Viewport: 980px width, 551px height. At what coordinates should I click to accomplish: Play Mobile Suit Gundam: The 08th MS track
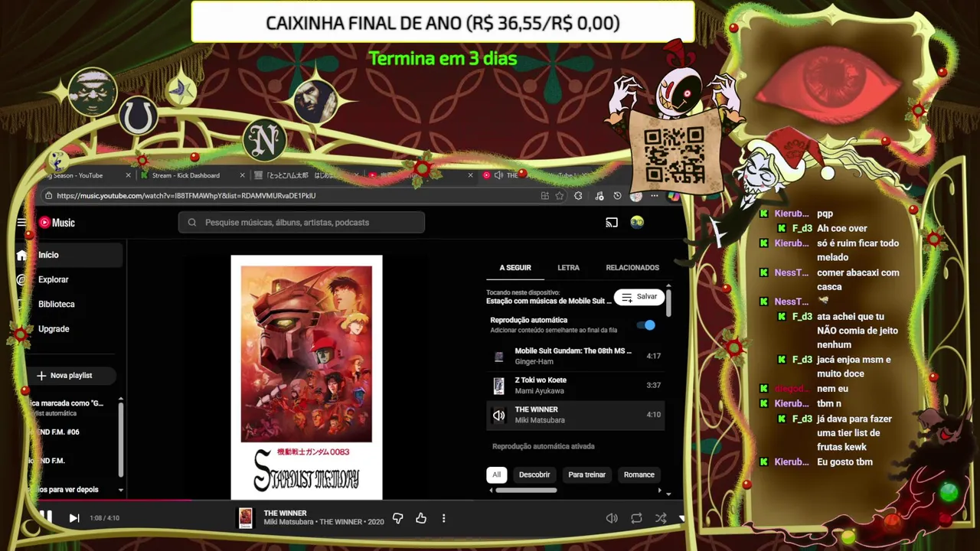[x=576, y=356]
